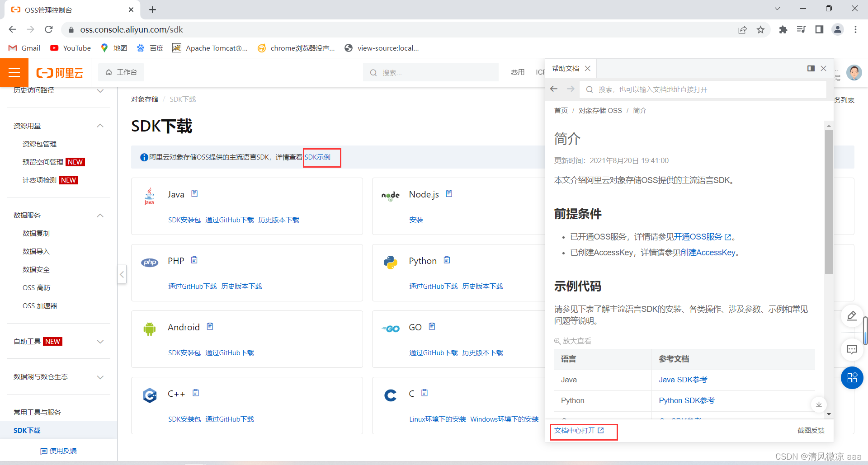This screenshot has width=868, height=465.
Task: Open the Android documentation icon
Action: point(210,327)
